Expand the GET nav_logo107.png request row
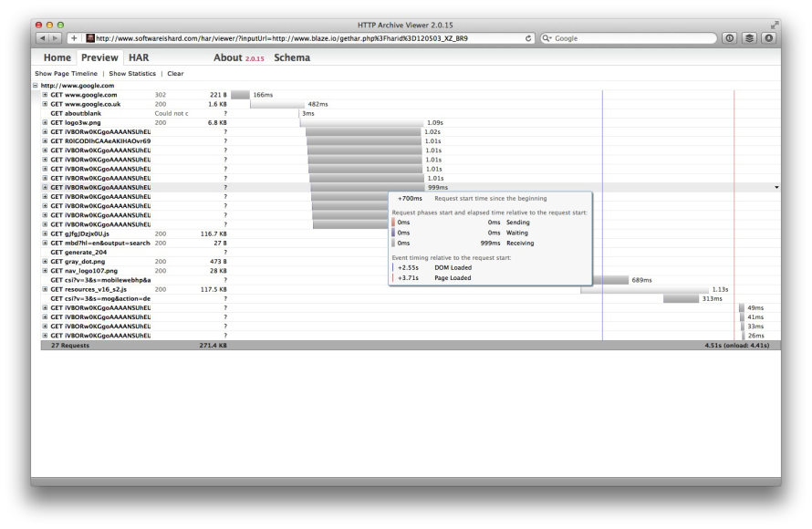 pos(45,271)
